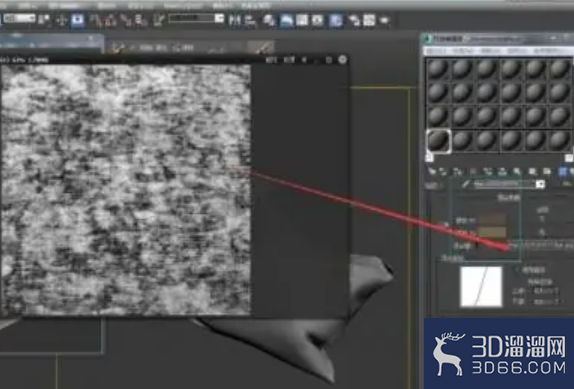
Task: Open the Layer Manager from main toolbar
Action: tap(270, 20)
